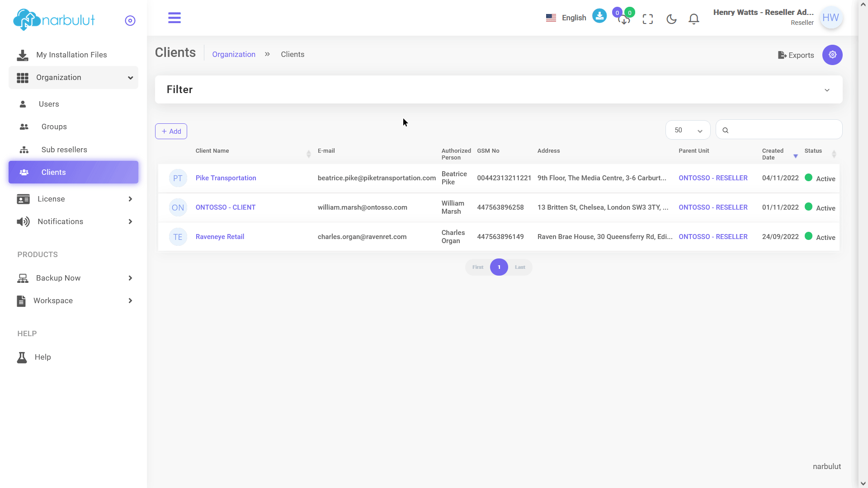Click created date 24/09/2022
Image resolution: width=868 pixels, height=488 pixels.
tap(780, 237)
